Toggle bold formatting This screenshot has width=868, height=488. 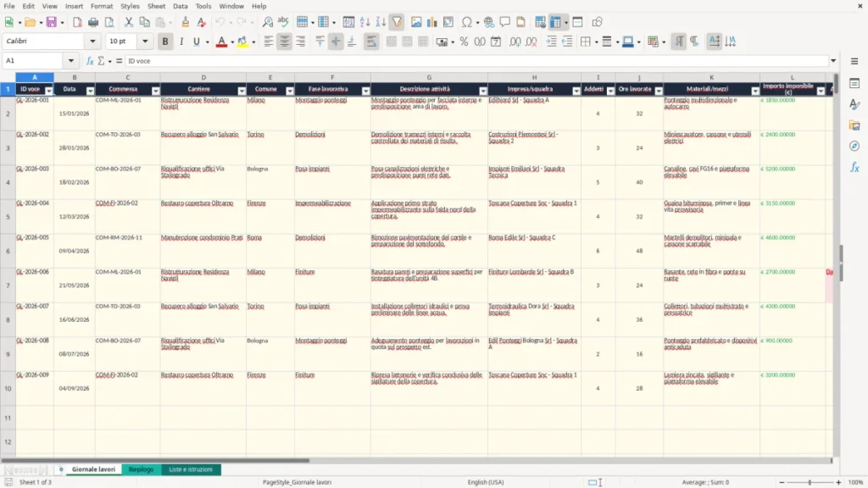pos(165,42)
